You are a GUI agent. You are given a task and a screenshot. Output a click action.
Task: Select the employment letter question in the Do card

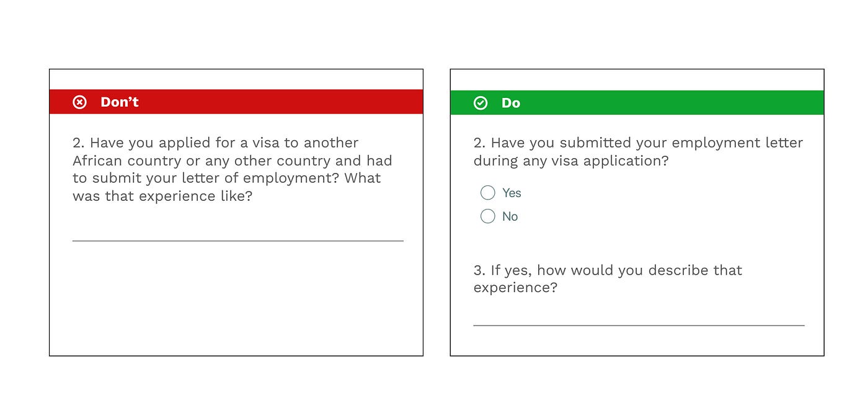638,152
